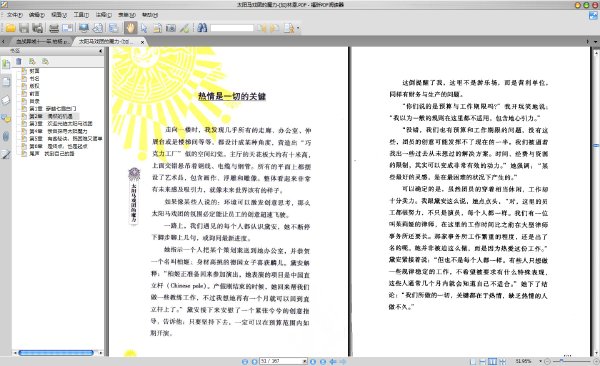
Task: Click the binoculars search icon
Action: pos(202,28)
